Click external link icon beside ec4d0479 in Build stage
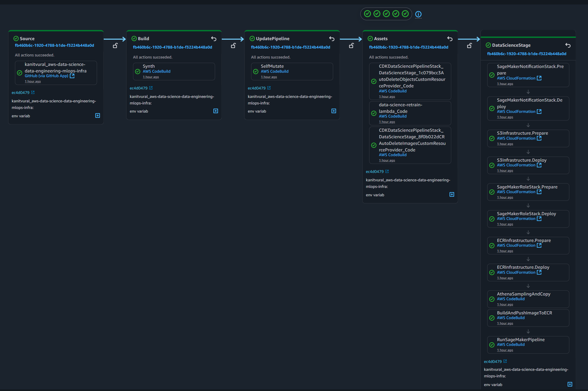The height and width of the screenshot is (391, 588). tap(151, 88)
